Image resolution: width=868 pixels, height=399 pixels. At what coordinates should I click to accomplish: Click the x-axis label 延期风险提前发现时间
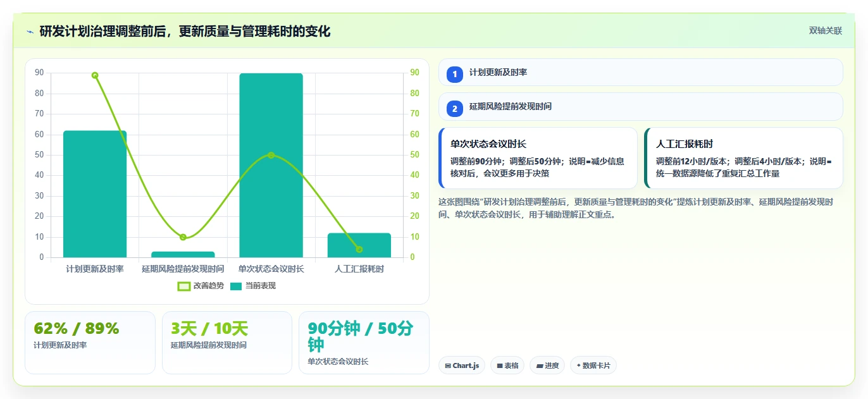(183, 269)
